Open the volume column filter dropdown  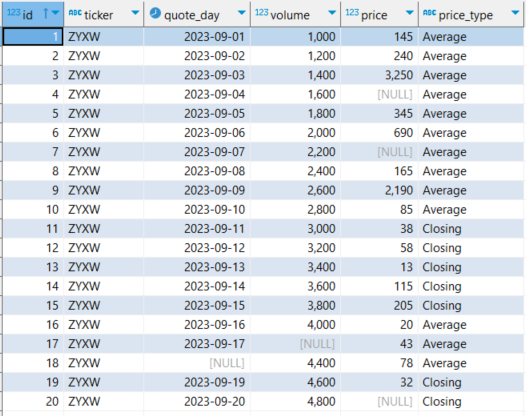332,13
